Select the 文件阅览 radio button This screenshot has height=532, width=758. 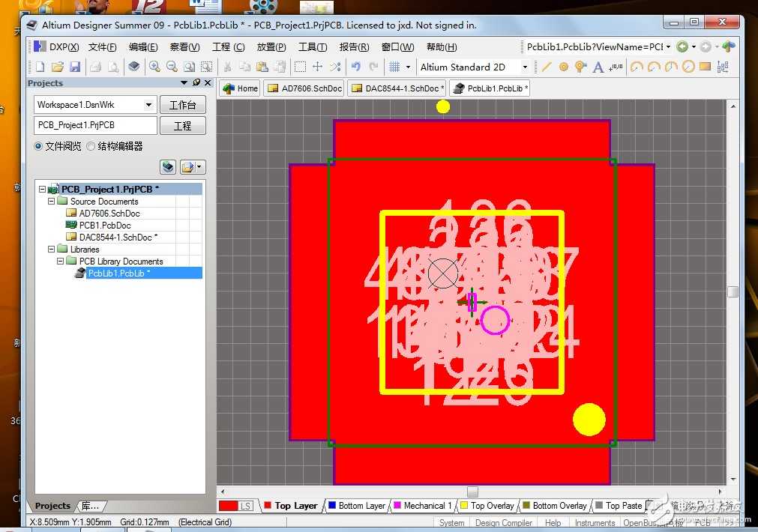coord(38,146)
